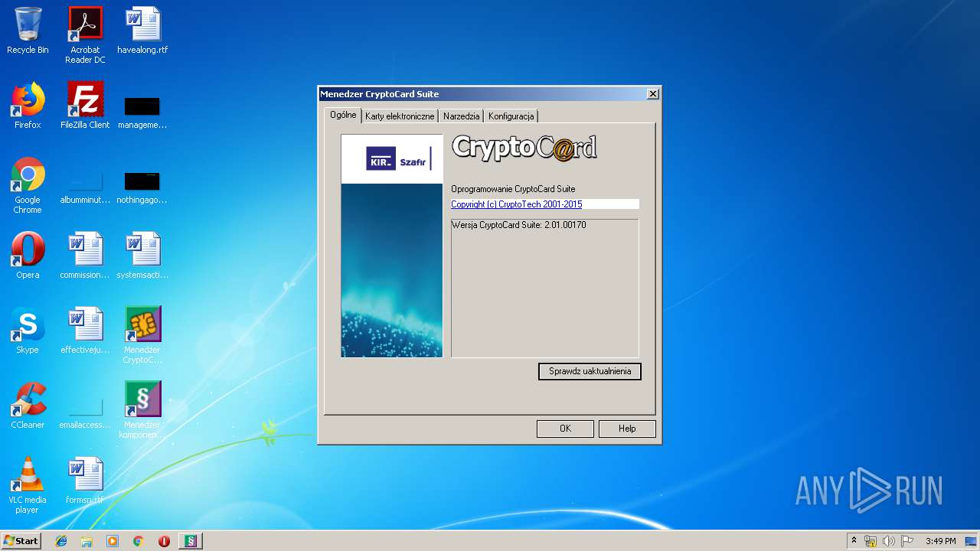Open commission... Word document icon

pos(85,256)
